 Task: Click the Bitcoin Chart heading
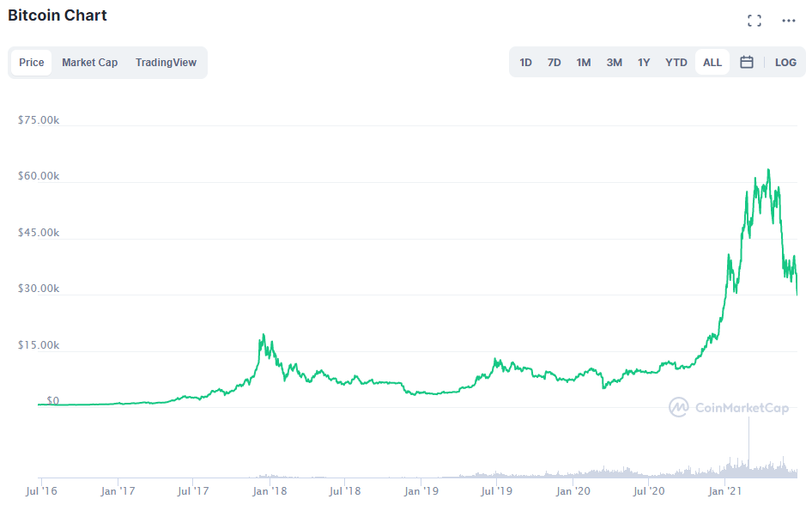pyautogui.click(x=58, y=15)
